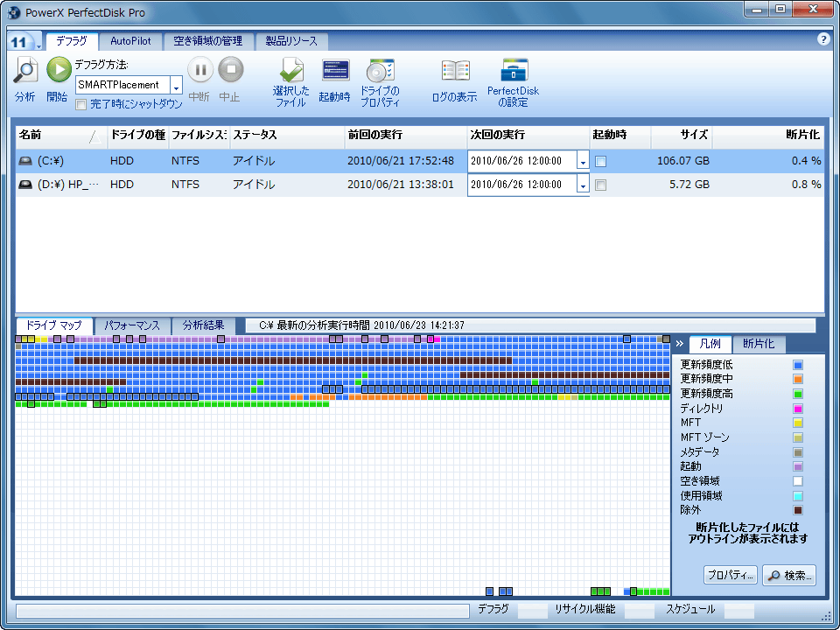Click the 更新頻度高 green color swatch
Image resolution: width=840 pixels, height=630 pixels.
coord(798,394)
